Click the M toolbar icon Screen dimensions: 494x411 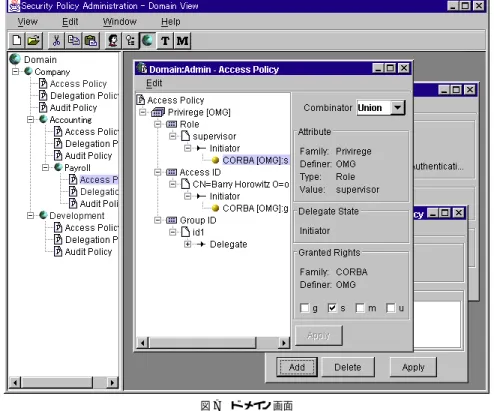pyautogui.click(x=182, y=41)
